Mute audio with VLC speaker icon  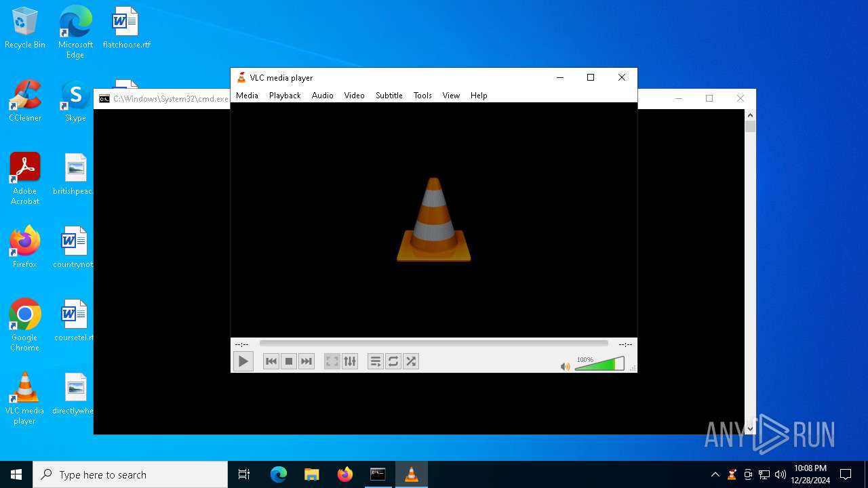[565, 367]
